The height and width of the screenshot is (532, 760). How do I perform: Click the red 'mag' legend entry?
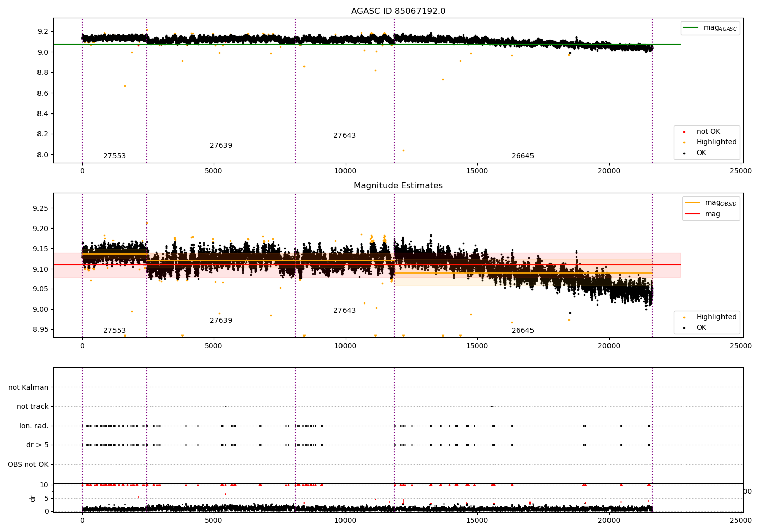(703, 214)
